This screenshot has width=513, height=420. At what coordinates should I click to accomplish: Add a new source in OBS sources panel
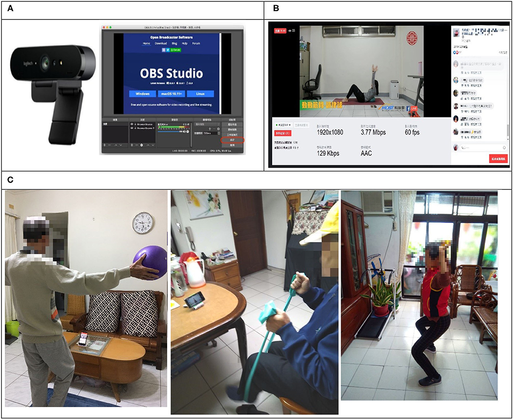pyautogui.click(x=132, y=145)
